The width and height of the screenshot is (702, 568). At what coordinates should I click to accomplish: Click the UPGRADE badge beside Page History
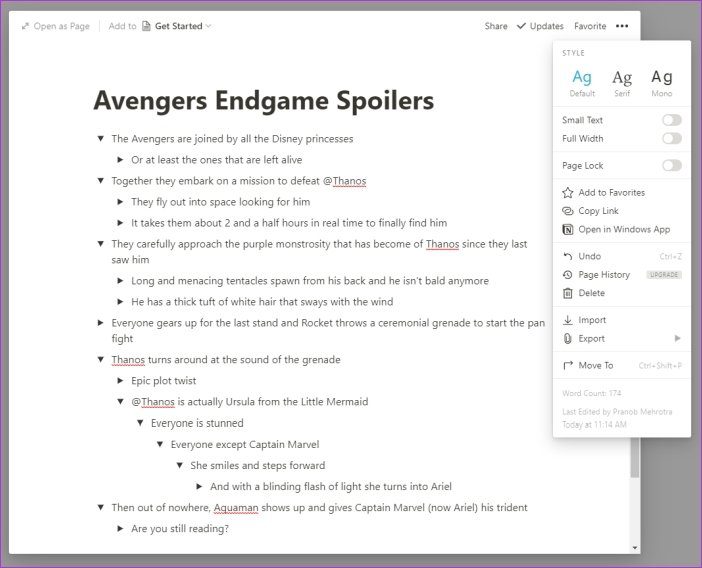664,275
